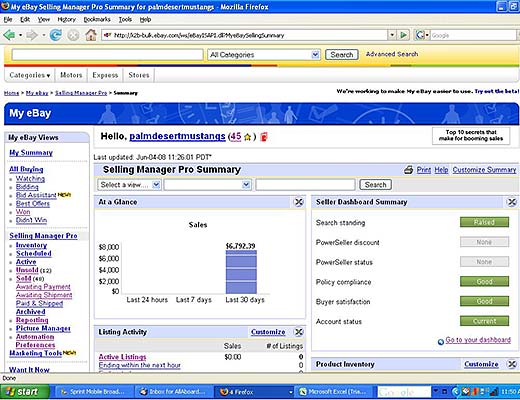Go to the Home page icon
Image resolution: width=520 pixels, height=400 pixels.
click(91, 35)
